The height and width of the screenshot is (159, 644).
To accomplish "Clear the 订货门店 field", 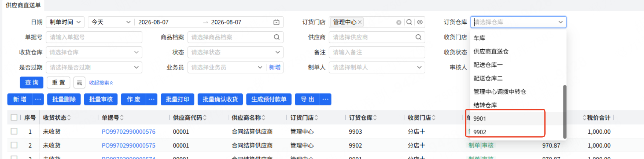I will [x=399, y=22].
